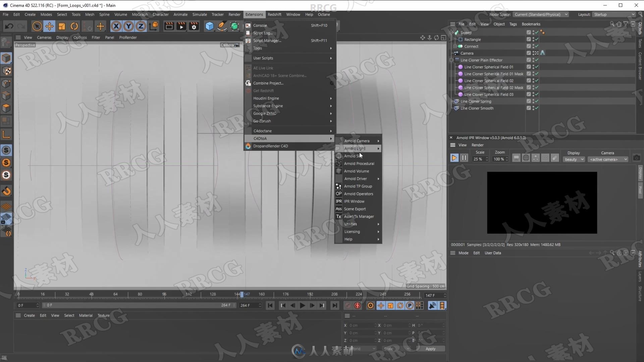Viewport: 644px width, 362px height.
Task: Toggle Connect object enable checkmark
Action: (537, 46)
